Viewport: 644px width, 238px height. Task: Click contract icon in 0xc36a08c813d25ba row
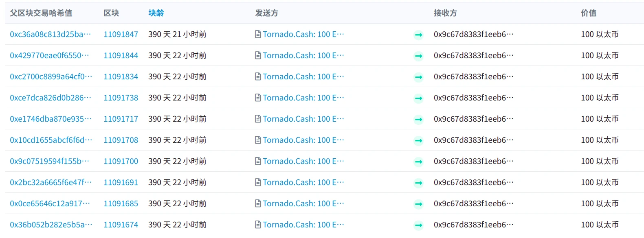pyautogui.click(x=258, y=34)
